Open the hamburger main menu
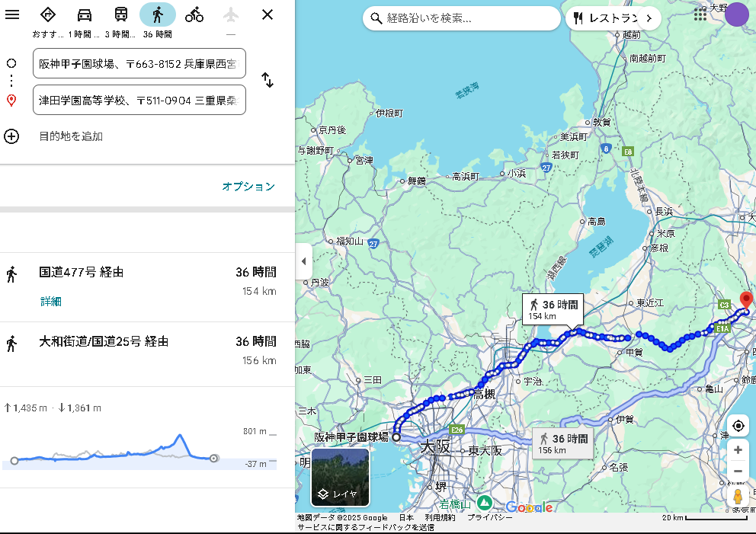 (12, 14)
